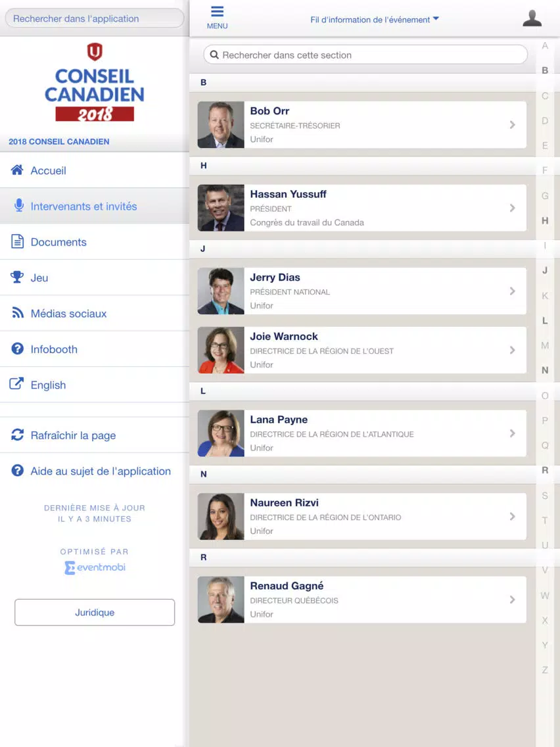Jump to letter H in alphabet index
This screenshot has width=560, height=747.
click(x=545, y=220)
